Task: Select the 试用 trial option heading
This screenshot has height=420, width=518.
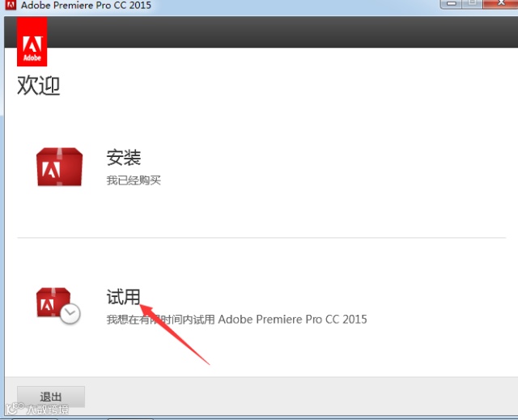Action: coord(123,296)
